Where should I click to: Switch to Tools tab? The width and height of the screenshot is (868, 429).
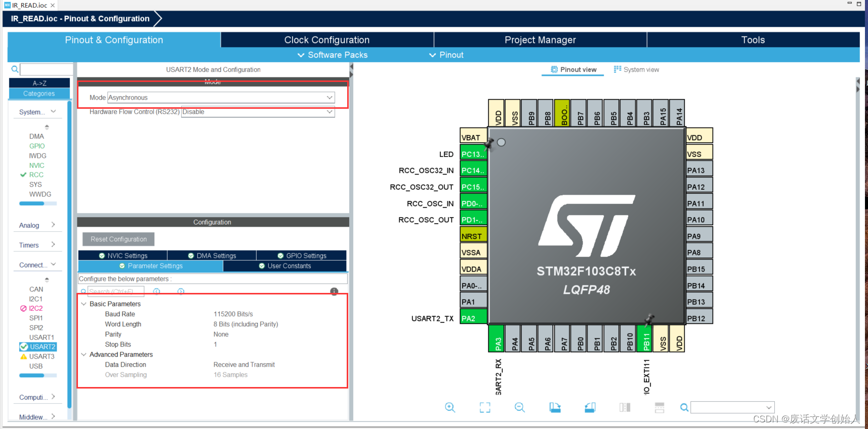tap(753, 40)
